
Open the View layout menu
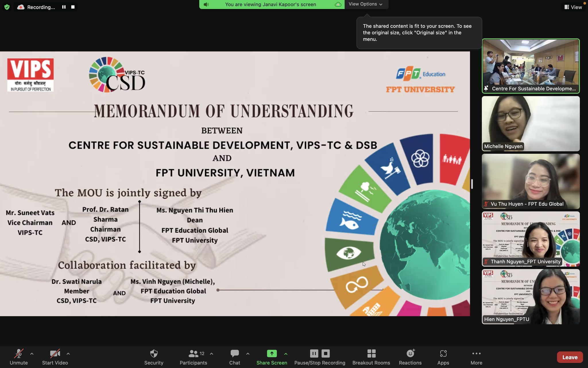(573, 7)
